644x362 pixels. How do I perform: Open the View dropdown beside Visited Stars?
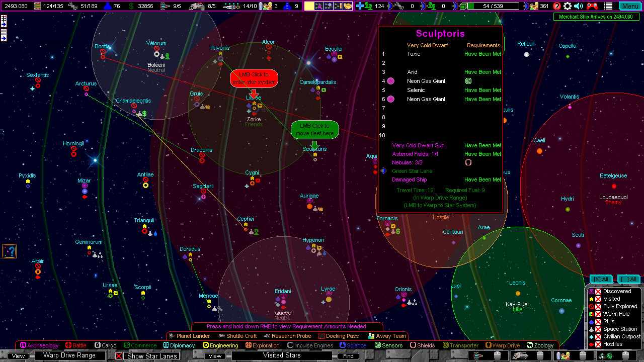[x=215, y=355]
